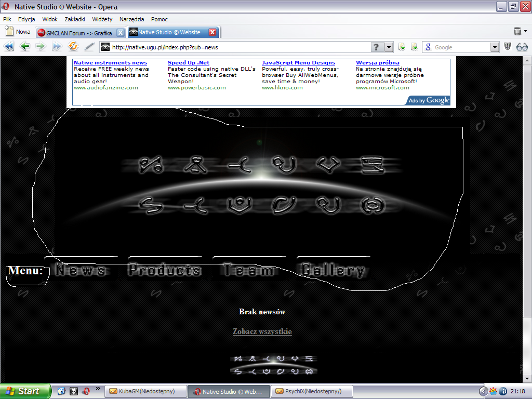Click the Products button on the website
Viewport: 532px width, 399px height.
(165, 270)
